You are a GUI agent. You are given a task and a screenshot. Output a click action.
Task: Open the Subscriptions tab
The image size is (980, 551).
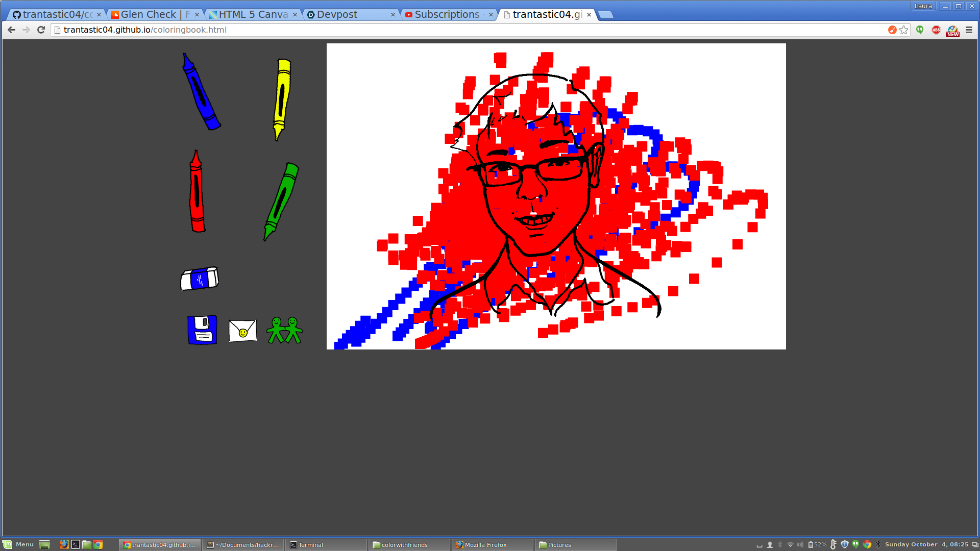[447, 15]
